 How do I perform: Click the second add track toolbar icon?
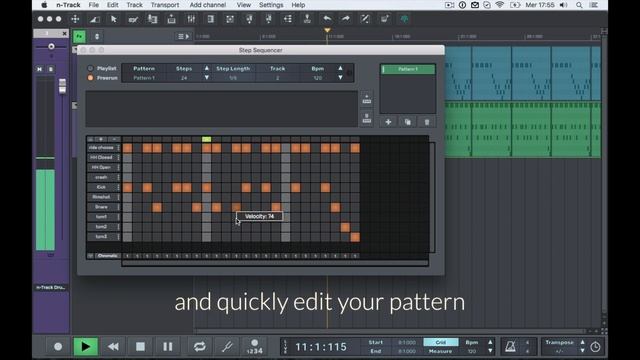coord(268,19)
